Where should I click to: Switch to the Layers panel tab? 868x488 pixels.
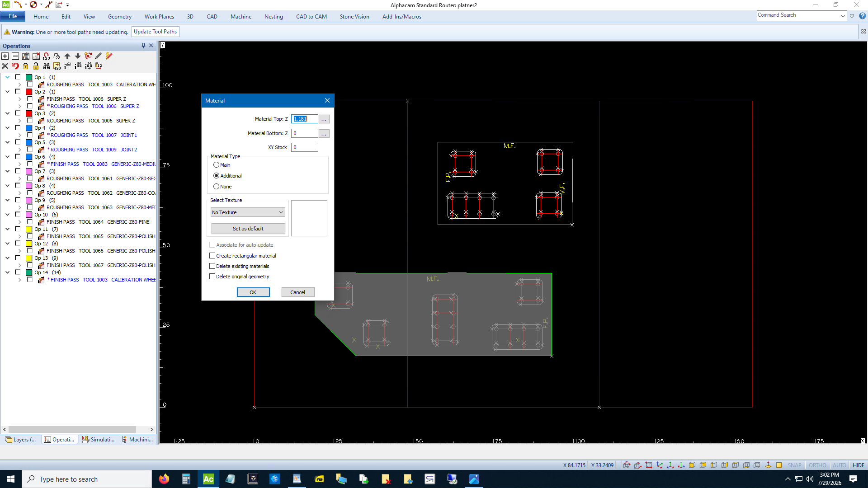pyautogui.click(x=21, y=440)
